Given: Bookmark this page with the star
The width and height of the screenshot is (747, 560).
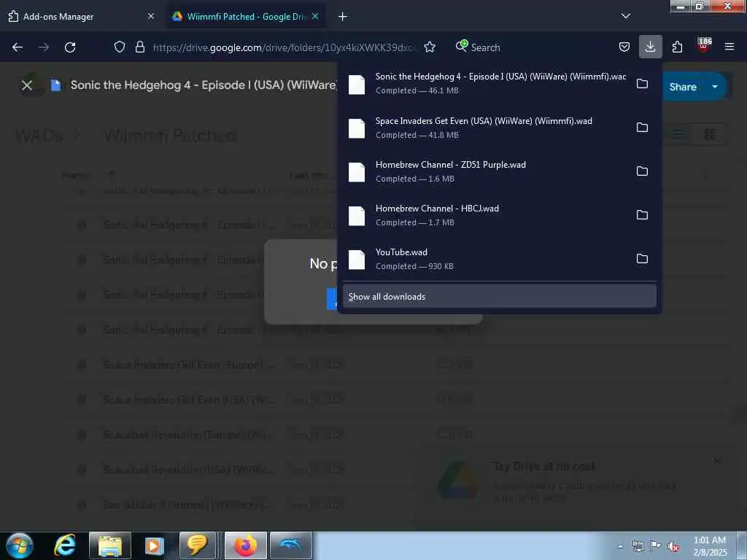Looking at the screenshot, I should click(x=430, y=47).
